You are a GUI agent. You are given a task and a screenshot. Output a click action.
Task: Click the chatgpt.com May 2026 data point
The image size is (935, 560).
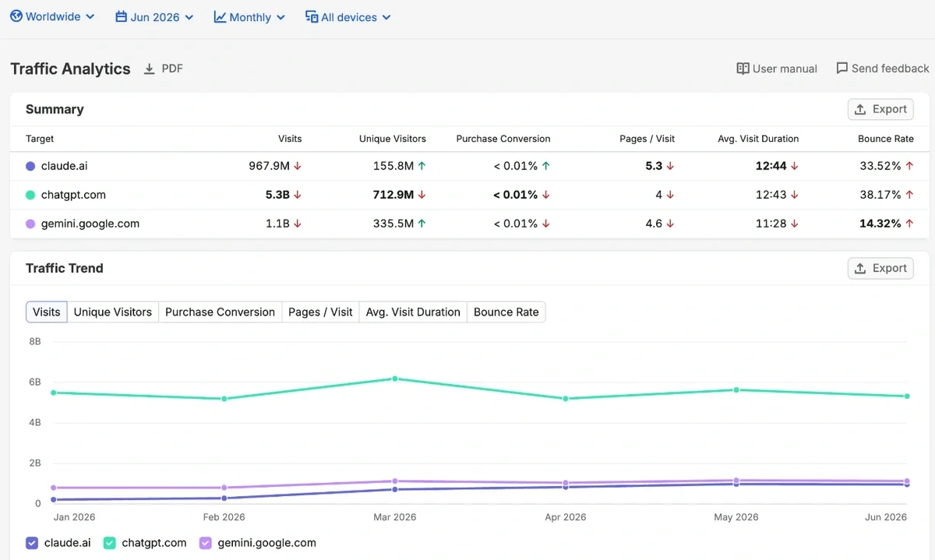pyautogui.click(x=736, y=389)
